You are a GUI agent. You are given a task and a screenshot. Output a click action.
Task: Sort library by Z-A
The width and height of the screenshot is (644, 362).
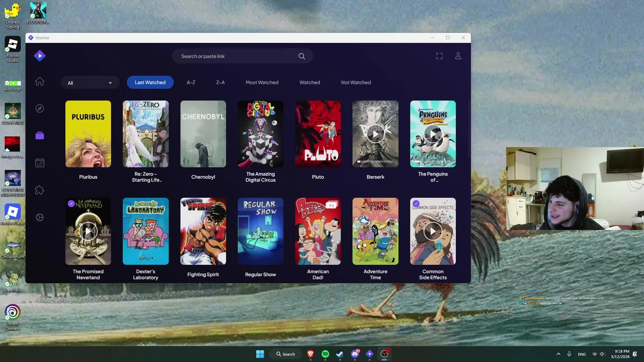click(x=220, y=82)
